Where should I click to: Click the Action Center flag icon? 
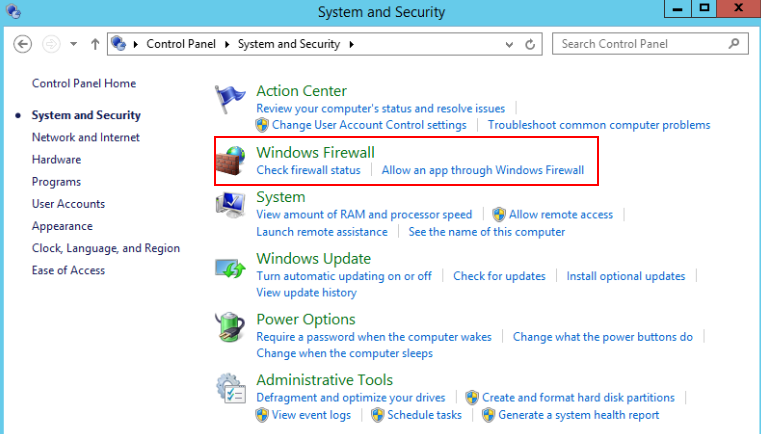(231, 101)
